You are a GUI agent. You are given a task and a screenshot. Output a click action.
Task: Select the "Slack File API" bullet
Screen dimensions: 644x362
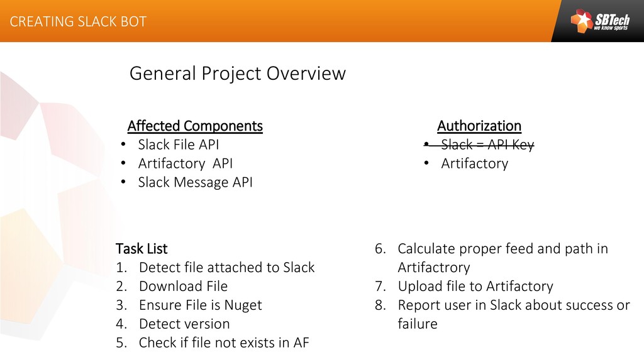click(179, 145)
